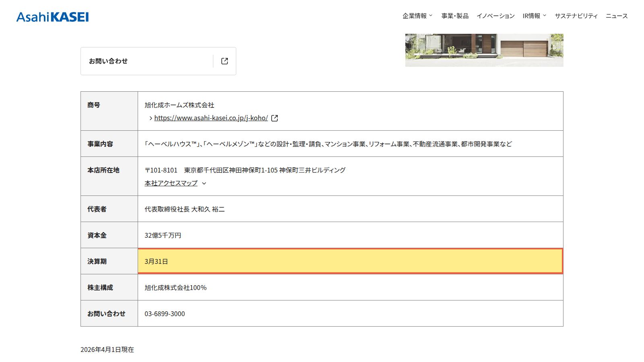Click the 商号 row header
The image size is (644, 362).
[109, 111]
